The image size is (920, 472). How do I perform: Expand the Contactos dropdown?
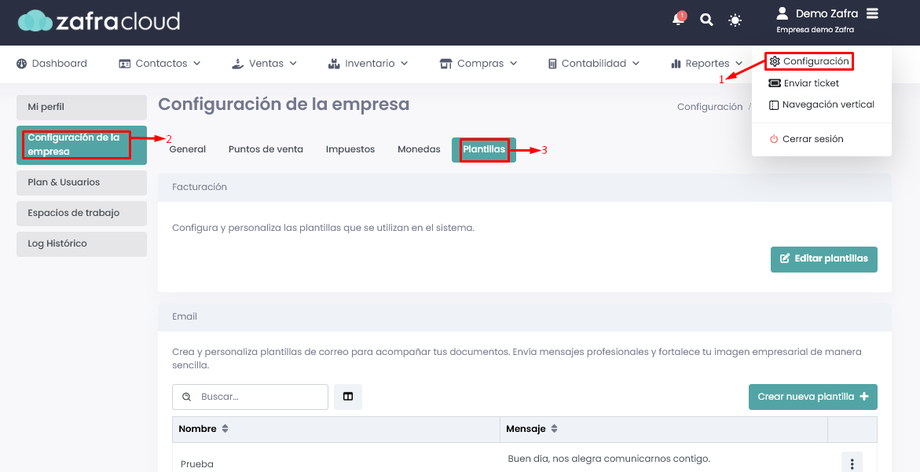click(160, 63)
